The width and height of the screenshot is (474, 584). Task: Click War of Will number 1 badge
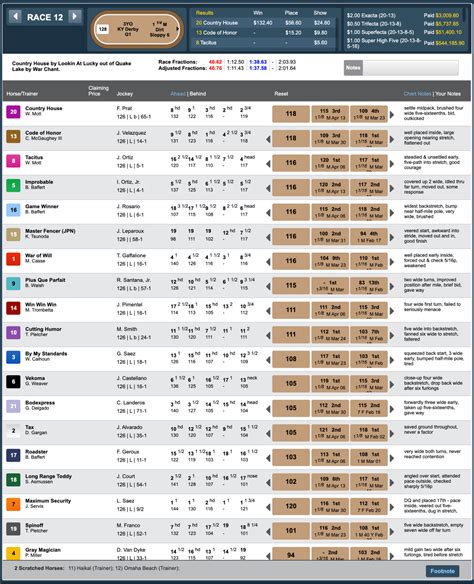click(x=13, y=259)
